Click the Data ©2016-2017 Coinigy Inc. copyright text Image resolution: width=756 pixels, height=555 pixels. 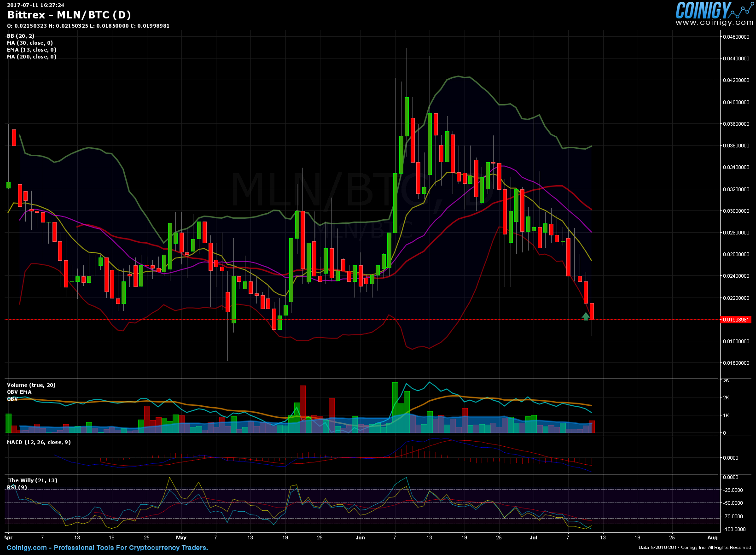click(x=695, y=548)
